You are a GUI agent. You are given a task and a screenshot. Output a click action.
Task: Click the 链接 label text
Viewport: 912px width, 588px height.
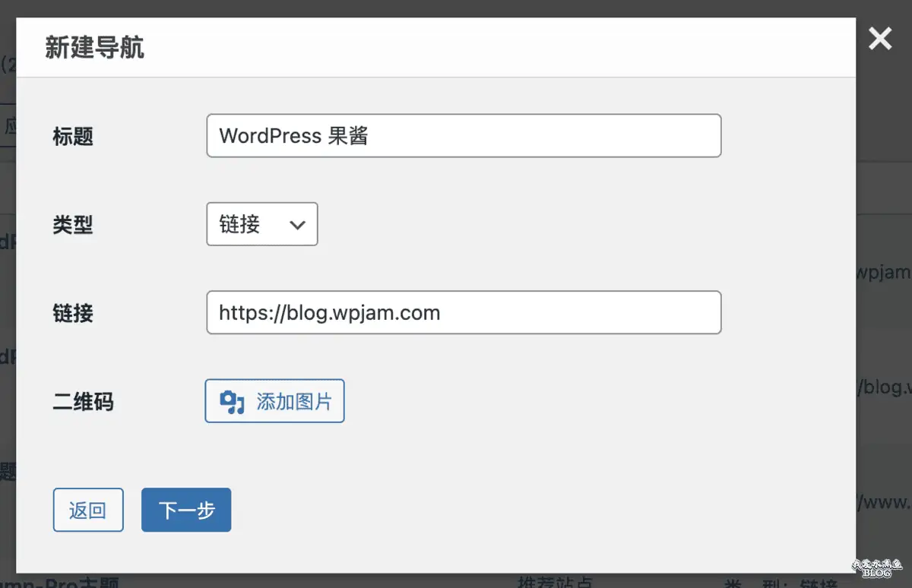(x=73, y=312)
